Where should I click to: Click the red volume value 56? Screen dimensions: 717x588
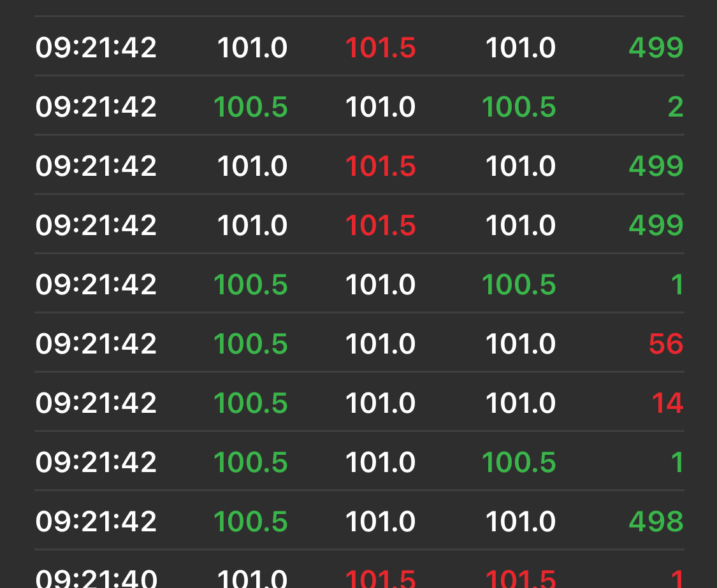click(665, 344)
